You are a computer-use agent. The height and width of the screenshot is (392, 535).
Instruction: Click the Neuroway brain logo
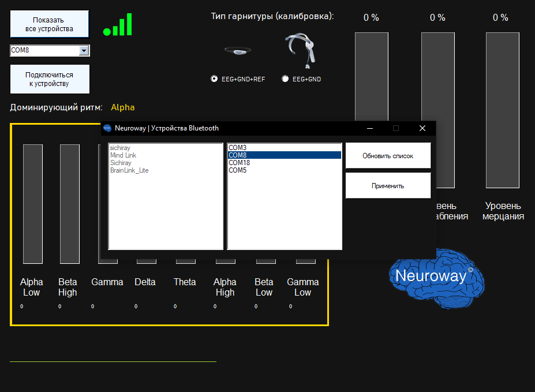(x=436, y=278)
